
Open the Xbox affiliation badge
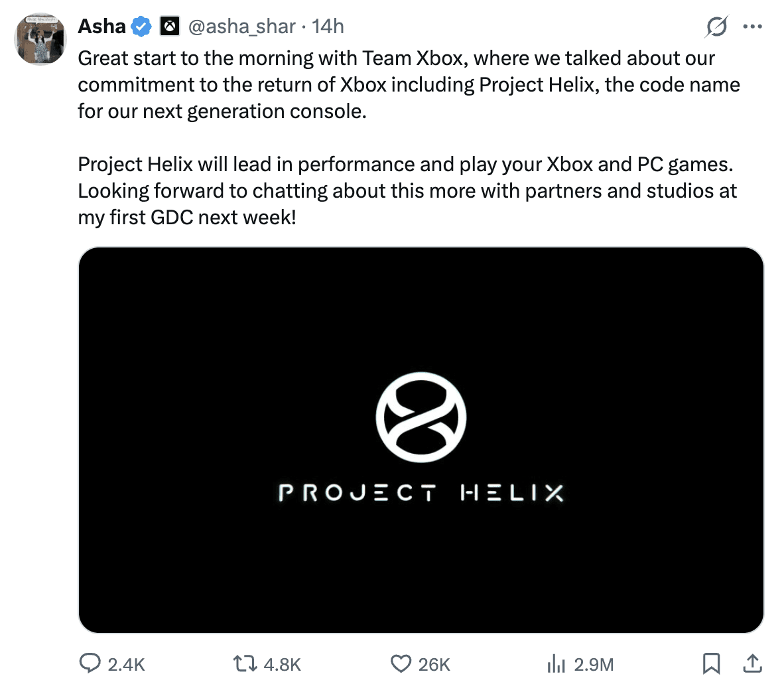(170, 27)
